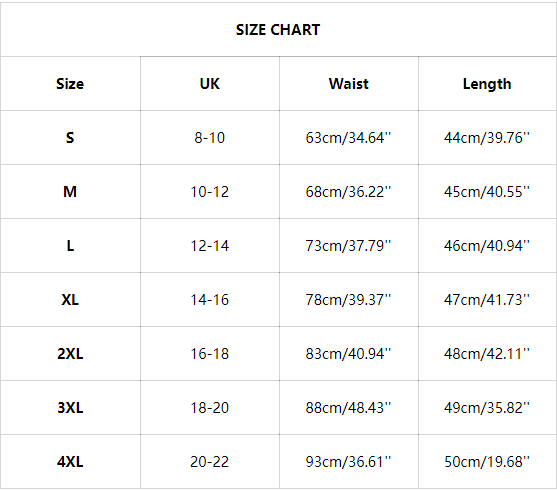Select the Size column header
The image size is (557, 490).
(x=70, y=84)
